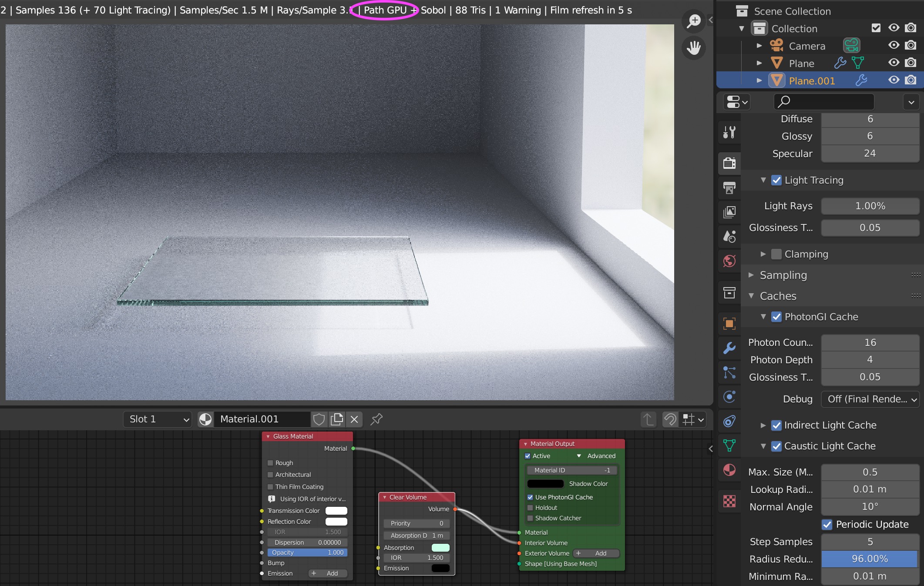The height and width of the screenshot is (586, 924).
Task: Click the pan view hand icon
Action: [694, 48]
